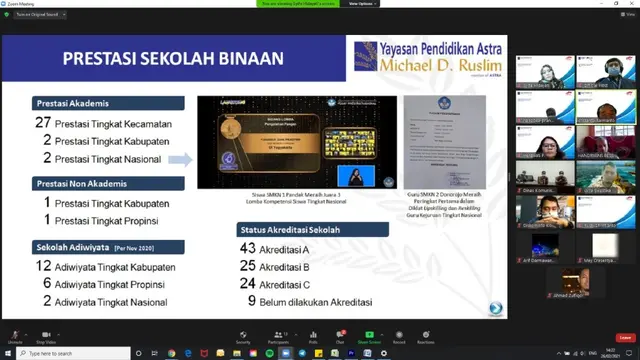Click 'Prestasi Akademis' heading on slide
The height and width of the screenshot is (360, 640).
108,103
